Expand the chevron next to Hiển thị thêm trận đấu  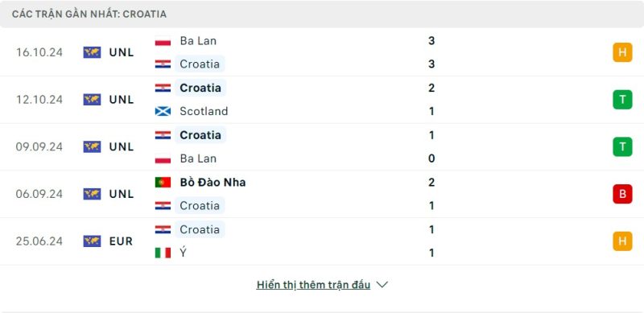[382, 285]
